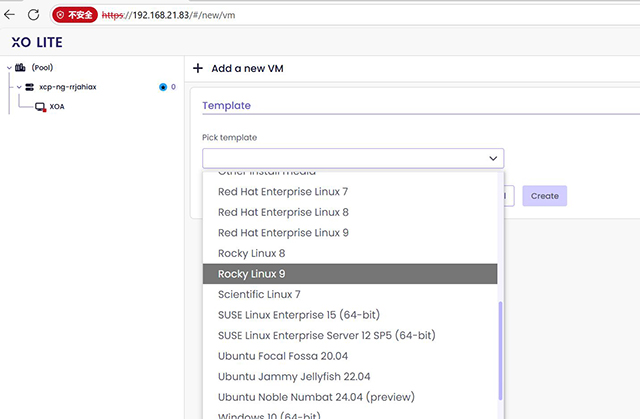
Task: Collapse the Pool tree chevron
Action: click(x=9, y=68)
